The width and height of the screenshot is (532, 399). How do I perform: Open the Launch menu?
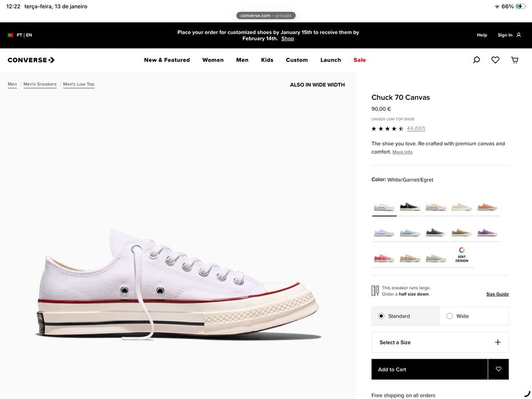pyautogui.click(x=331, y=60)
